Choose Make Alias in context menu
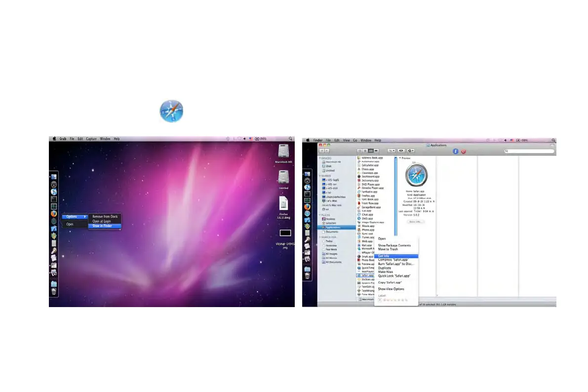Screen dimensions: 588x392 click(x=386, y=272)
